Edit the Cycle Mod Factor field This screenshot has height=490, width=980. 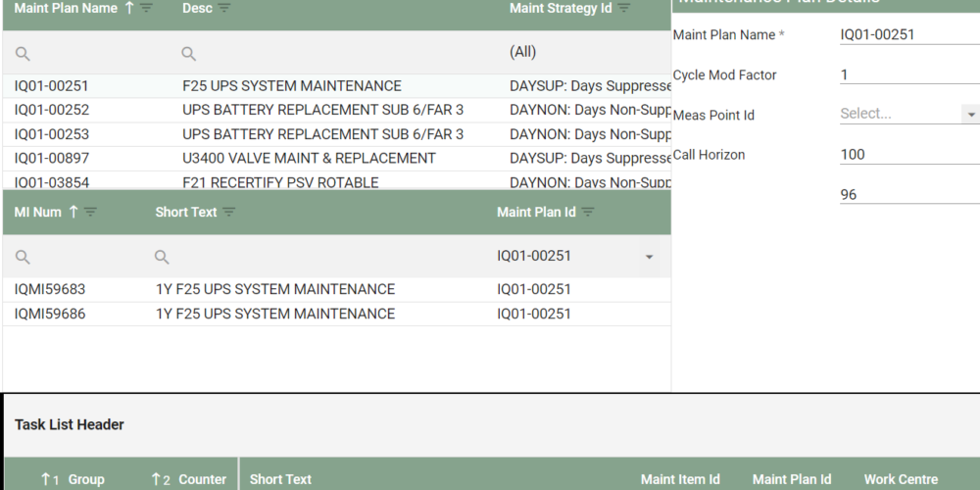[909, 75]
